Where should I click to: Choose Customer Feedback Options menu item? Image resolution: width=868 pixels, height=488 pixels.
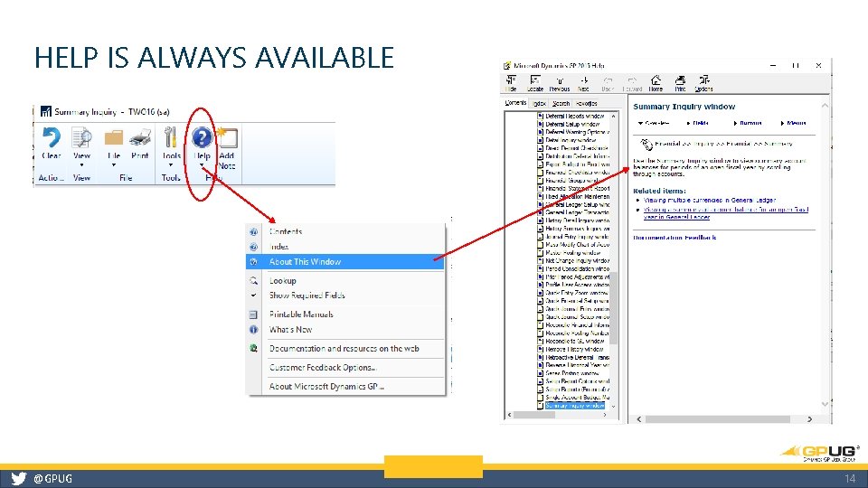click(x=344, y=368)
